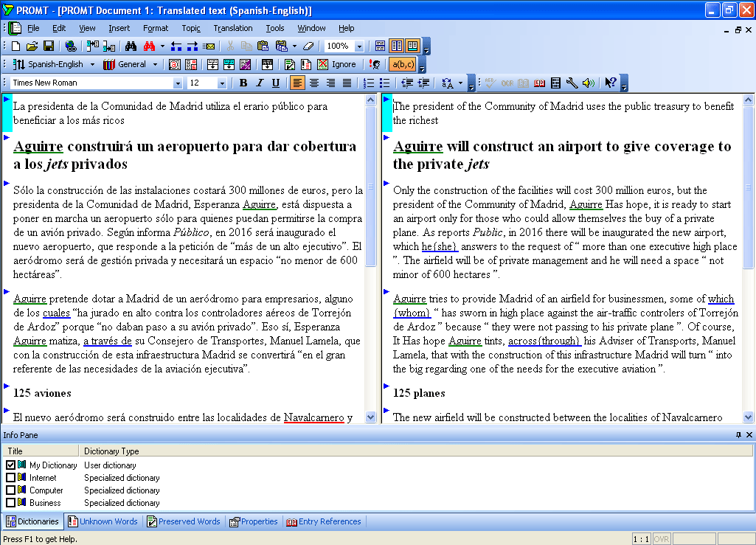
Task: Toggle numbered list formatting
Action: coord(368,83)
